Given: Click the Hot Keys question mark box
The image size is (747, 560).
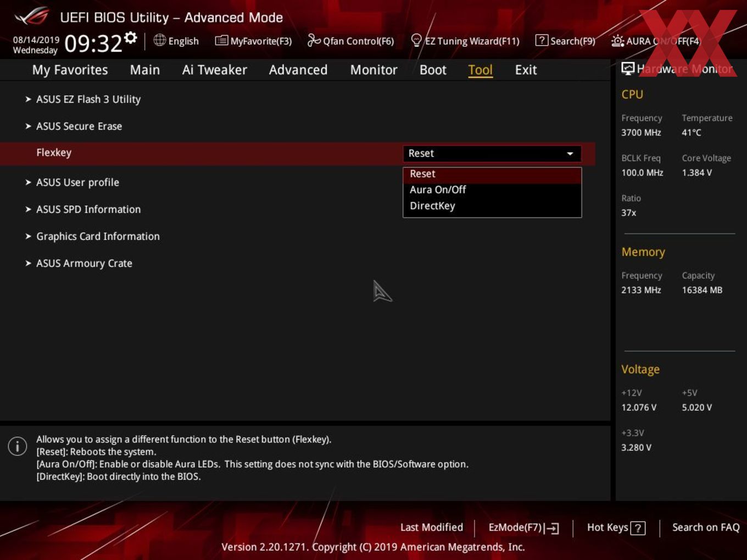Looking at the screenshot, I should pos(638,528).
